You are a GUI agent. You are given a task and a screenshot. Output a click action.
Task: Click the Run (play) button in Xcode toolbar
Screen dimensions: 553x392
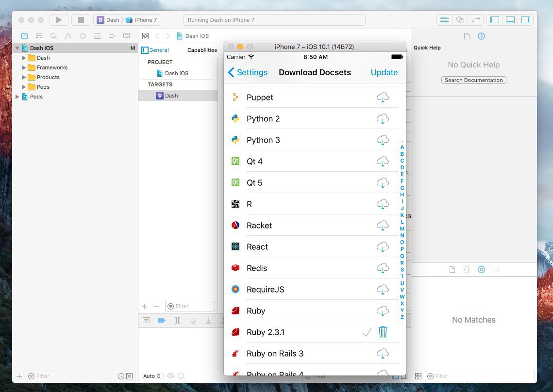(59, 20)
